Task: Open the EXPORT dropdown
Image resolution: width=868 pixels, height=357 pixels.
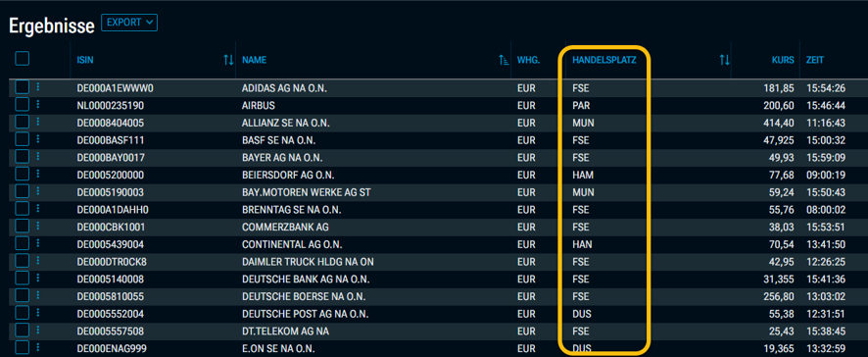Action: 129,23
